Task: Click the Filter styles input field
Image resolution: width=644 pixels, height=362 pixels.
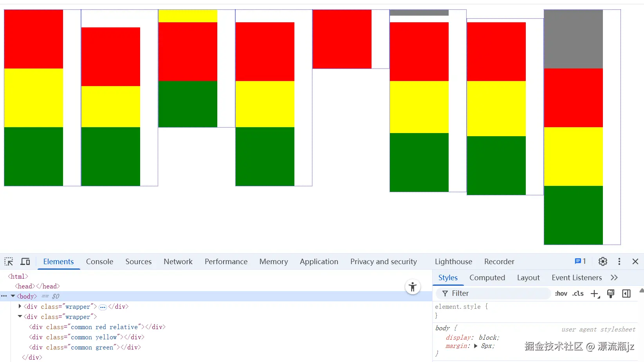Action: [494, 294]
